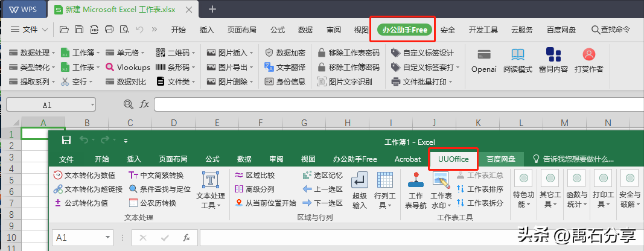Viewport: 644px width, 251px height.
Task: Expand the 文件批量打印 dropdown
Action: coord(450,81)
